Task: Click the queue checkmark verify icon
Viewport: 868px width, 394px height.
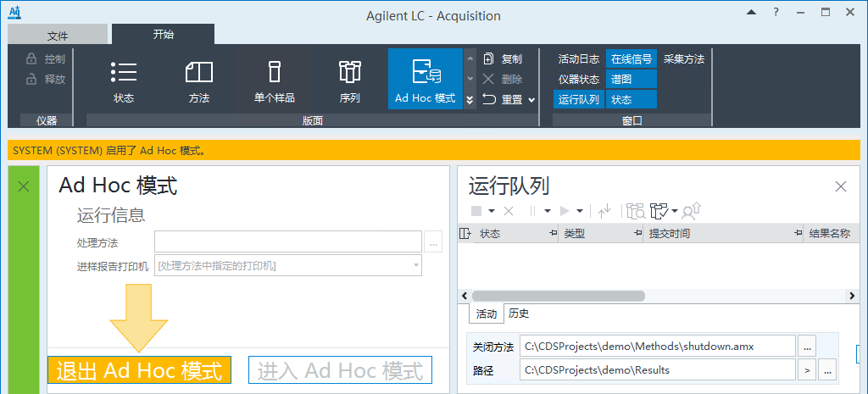Action: [x=659, y=211]
